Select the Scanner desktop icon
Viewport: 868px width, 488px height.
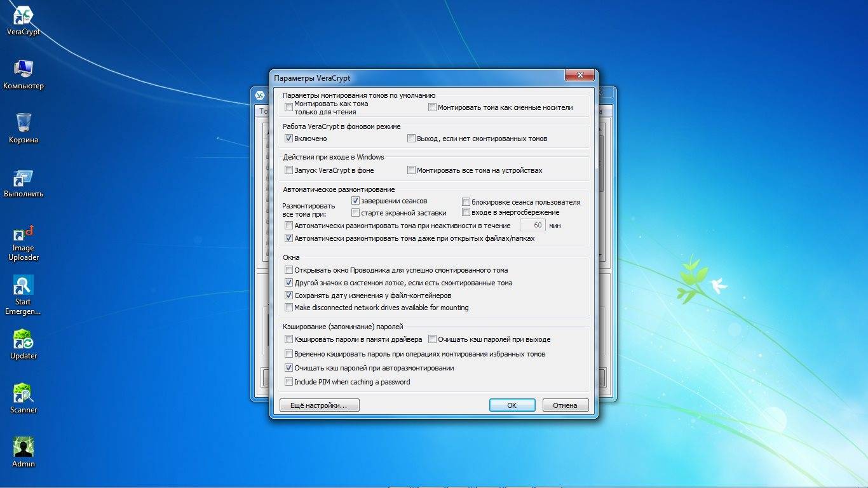click(24, 399)
